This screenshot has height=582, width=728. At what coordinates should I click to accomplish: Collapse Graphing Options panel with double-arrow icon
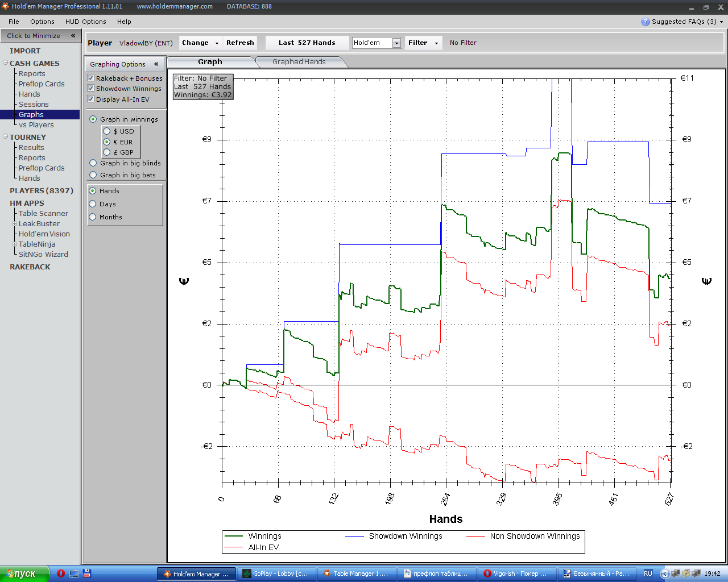coord(156,64)
